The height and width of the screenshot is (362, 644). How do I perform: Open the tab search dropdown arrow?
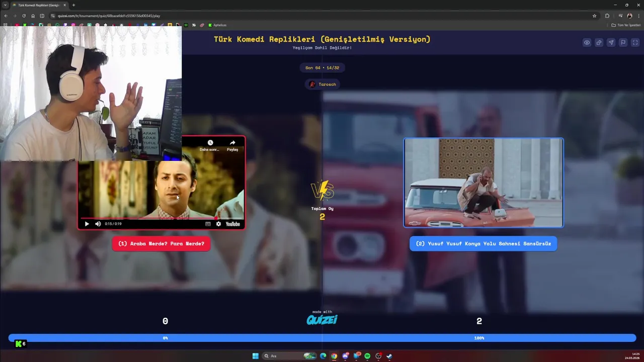[x=5, y=5]
